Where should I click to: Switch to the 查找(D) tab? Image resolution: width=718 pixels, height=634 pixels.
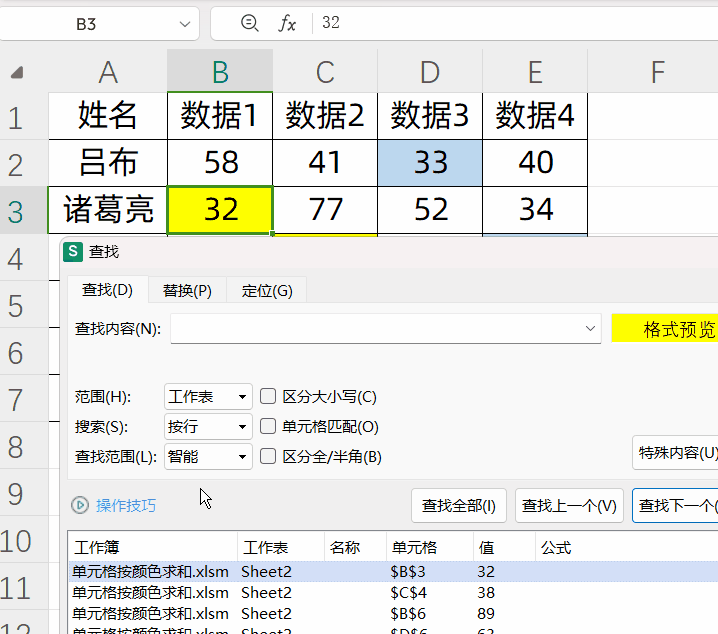click(x=108, y=290)
